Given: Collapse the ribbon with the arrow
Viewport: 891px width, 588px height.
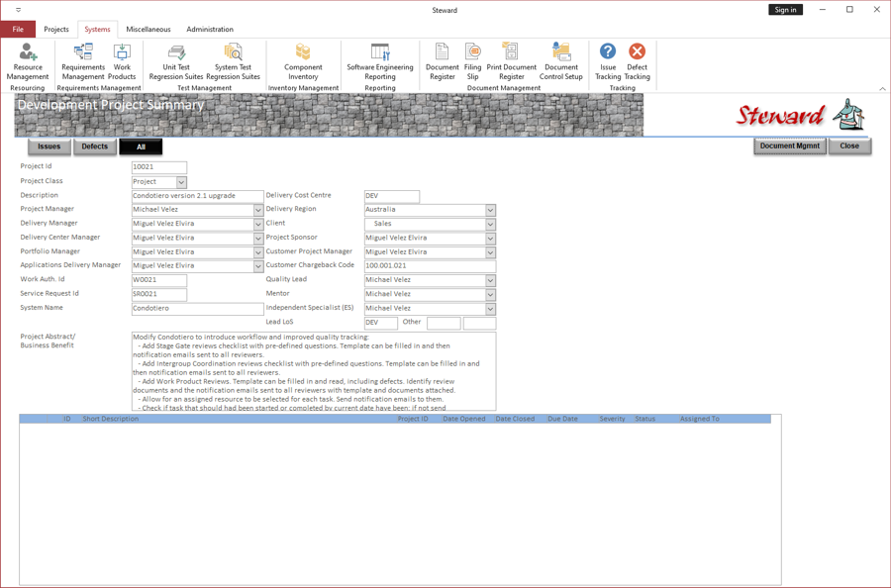Looking at the screenshot, I should tap(882, 89).
